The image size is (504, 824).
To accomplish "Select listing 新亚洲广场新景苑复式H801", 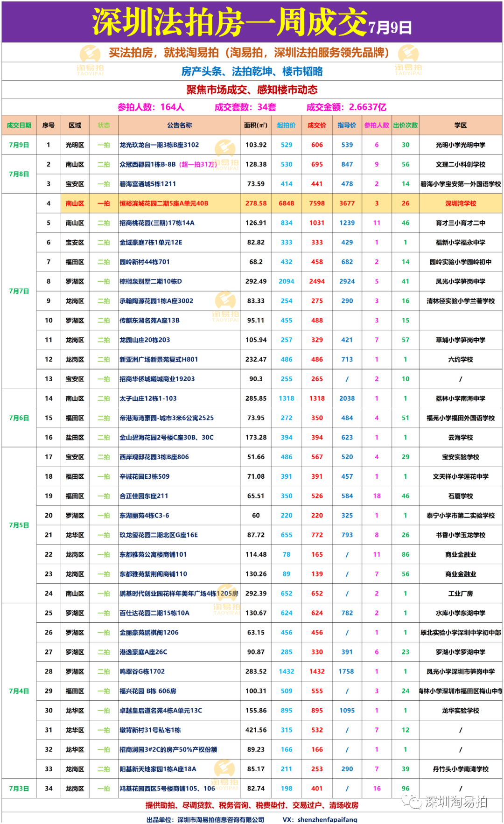I will coord(159,360).
